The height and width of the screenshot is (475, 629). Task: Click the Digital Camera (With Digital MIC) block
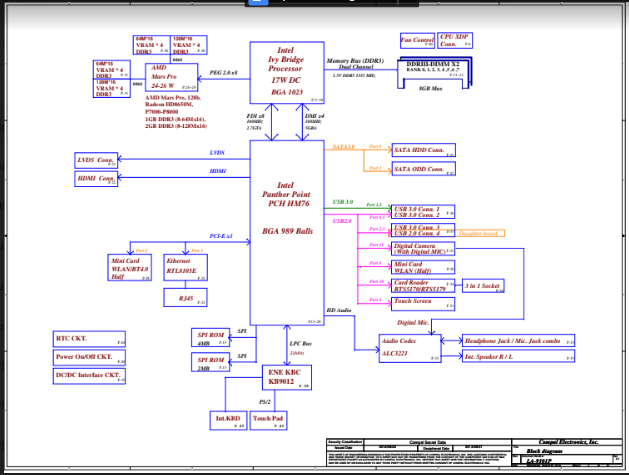[x=423, y=249]
